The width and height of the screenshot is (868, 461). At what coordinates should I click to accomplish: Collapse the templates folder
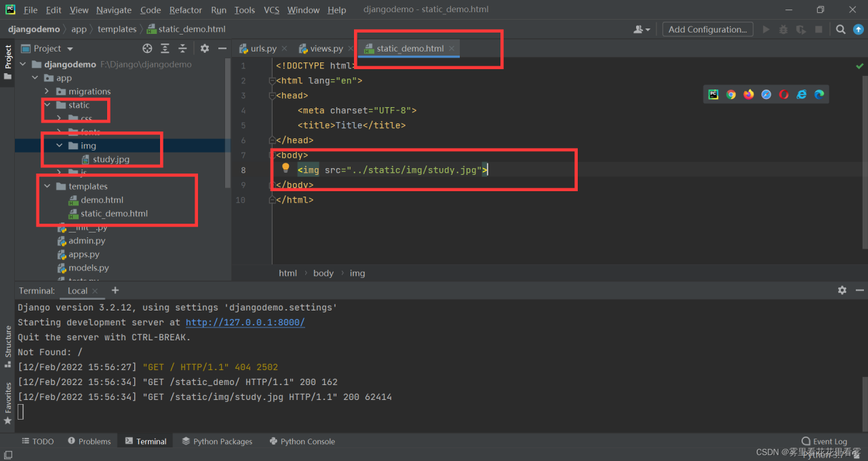point(47,186)
